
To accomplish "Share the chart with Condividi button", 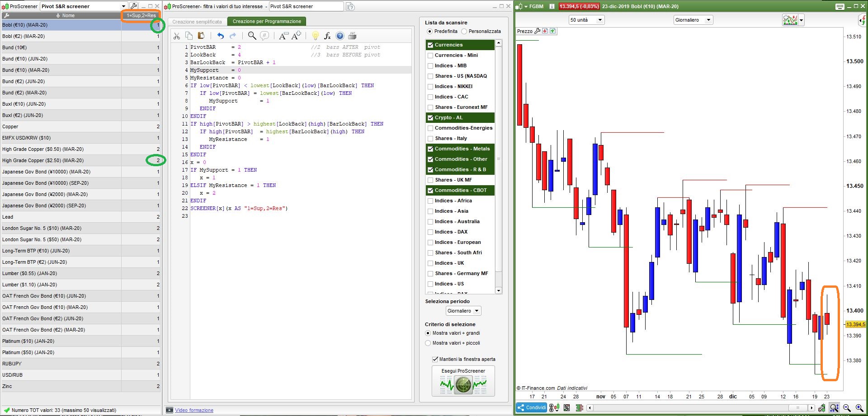I will pos(532,407).
